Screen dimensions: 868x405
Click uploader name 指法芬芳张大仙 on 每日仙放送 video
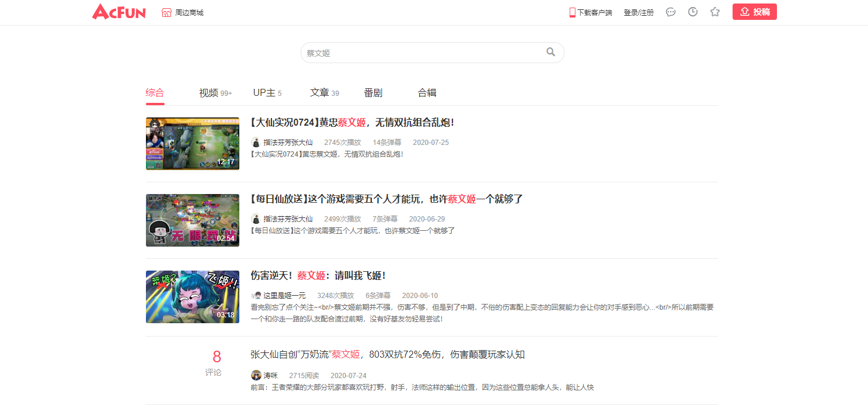[x=288, y=219]
